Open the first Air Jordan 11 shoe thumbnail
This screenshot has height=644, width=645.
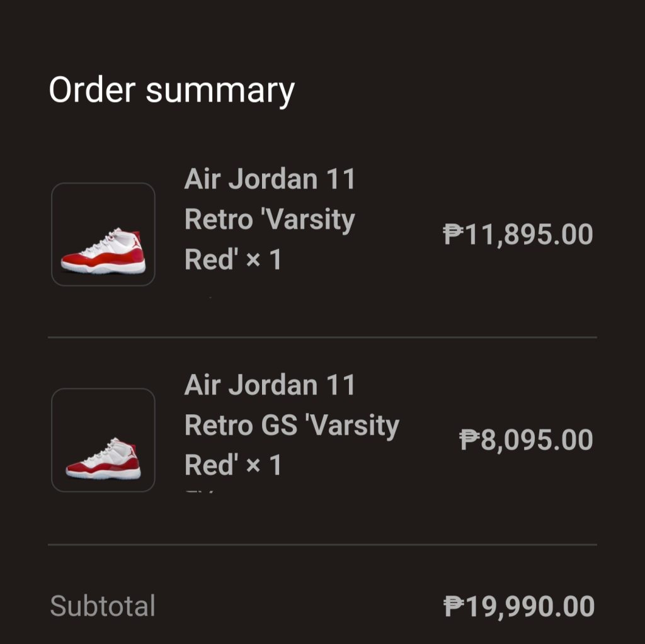point(103,234)
